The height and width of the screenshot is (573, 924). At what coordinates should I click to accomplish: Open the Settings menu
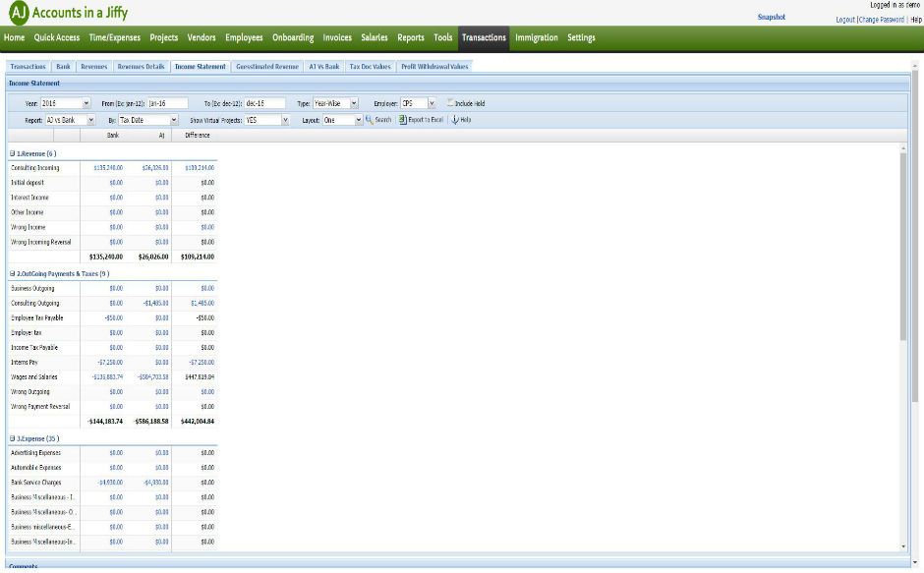[581, 37]
